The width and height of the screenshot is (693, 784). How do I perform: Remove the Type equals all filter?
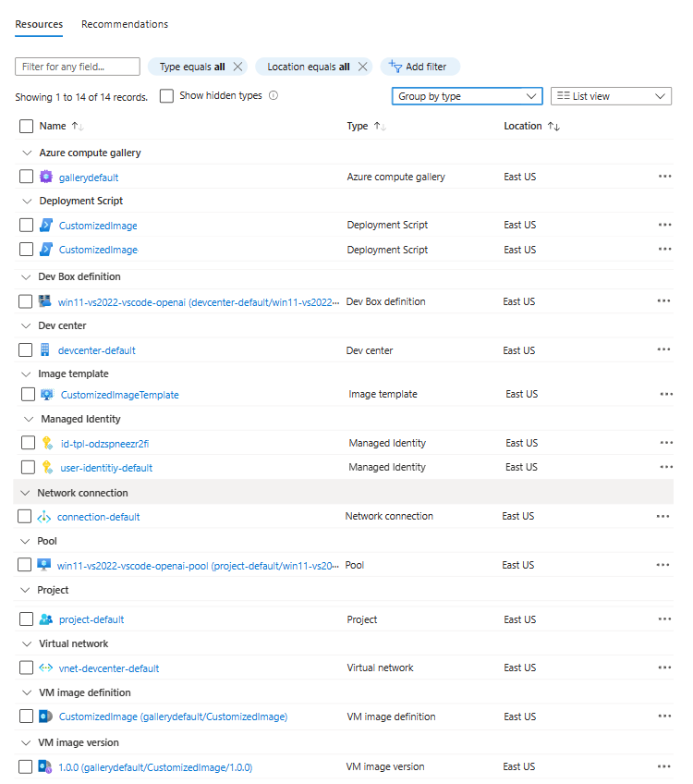pos(237,67)
